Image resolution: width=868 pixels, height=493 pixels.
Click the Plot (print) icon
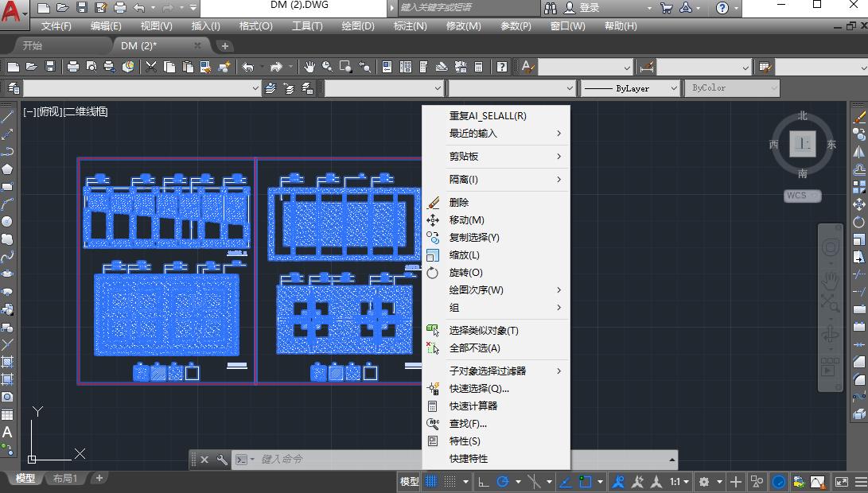point(74,67)
